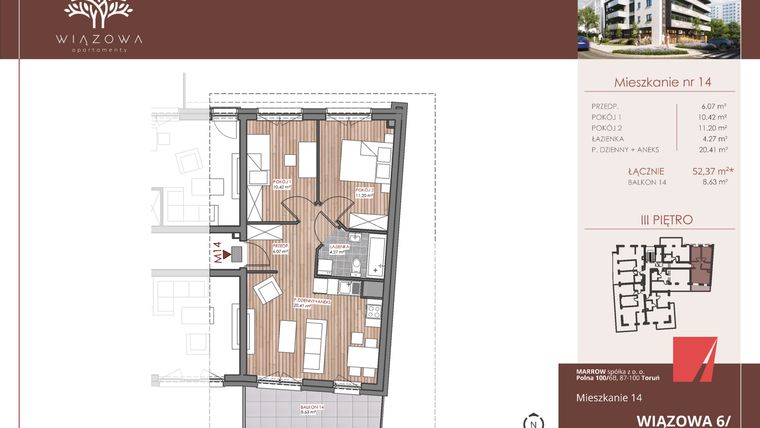Click the ŁAZIENKA label on floor plan

point(339,249)
